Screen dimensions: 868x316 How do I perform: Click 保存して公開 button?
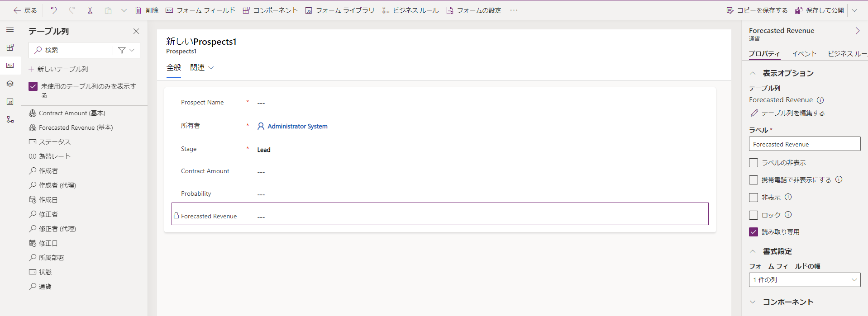820,10
